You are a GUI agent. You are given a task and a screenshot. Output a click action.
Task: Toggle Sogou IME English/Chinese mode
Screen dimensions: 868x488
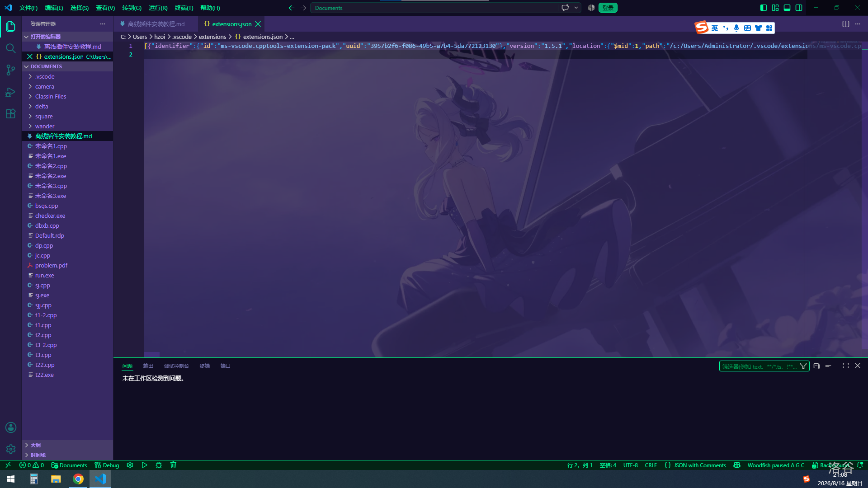(715, 28)
